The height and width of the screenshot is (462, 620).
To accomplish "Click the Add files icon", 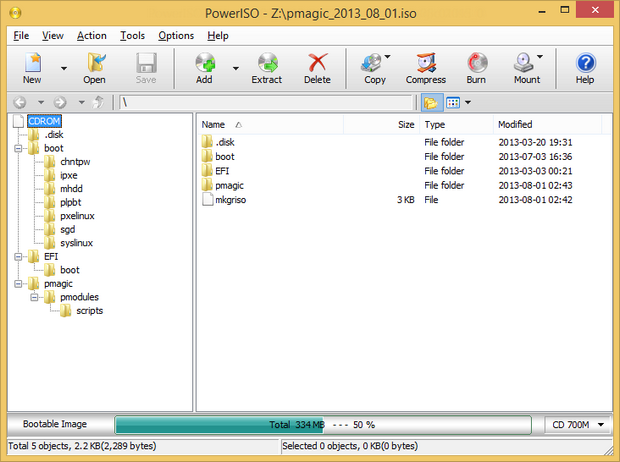I will tap(205, 63).
